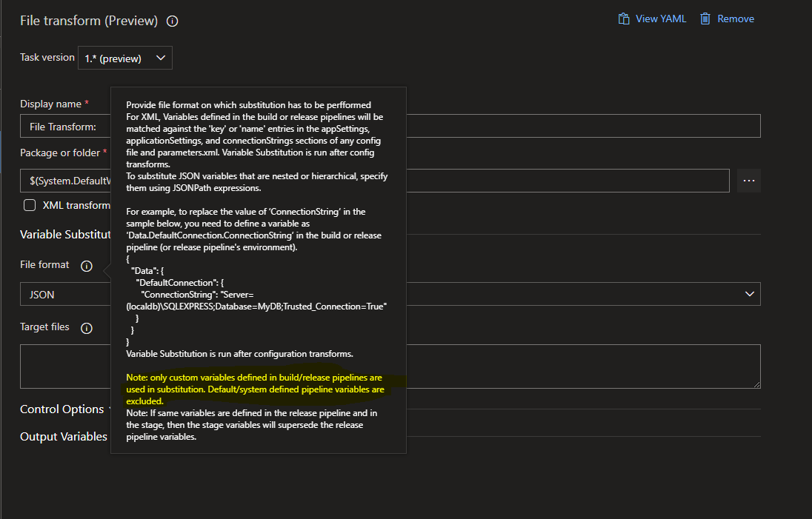Click the File transform (Preview) title
The image size is (812, 519).
89,21
